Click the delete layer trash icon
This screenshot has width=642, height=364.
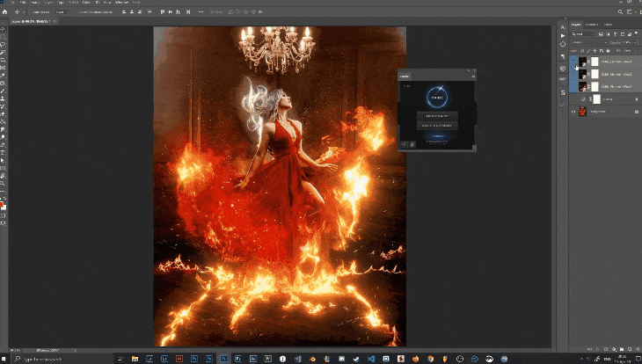pyautogui.click(x=637, y=349)
